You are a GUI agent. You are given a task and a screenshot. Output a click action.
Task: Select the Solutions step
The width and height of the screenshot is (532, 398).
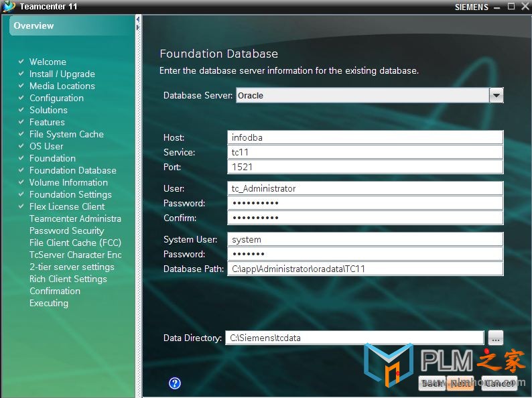coord(48,110)
